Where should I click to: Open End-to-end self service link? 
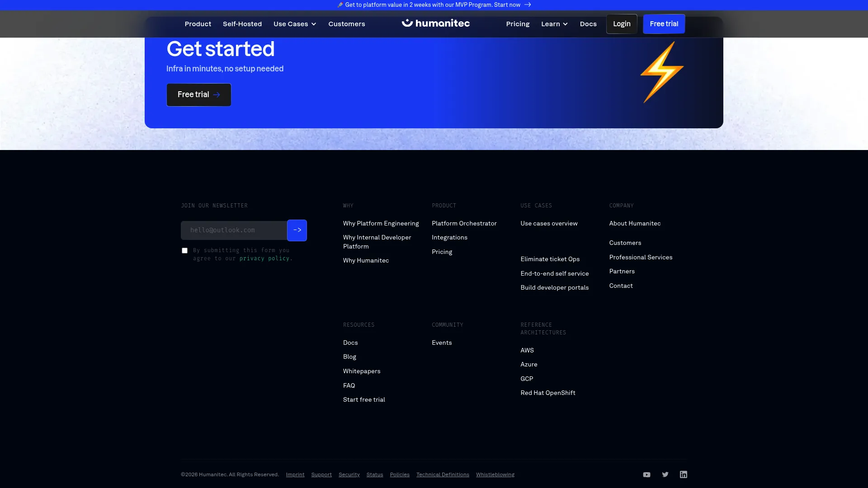(555, 274)
